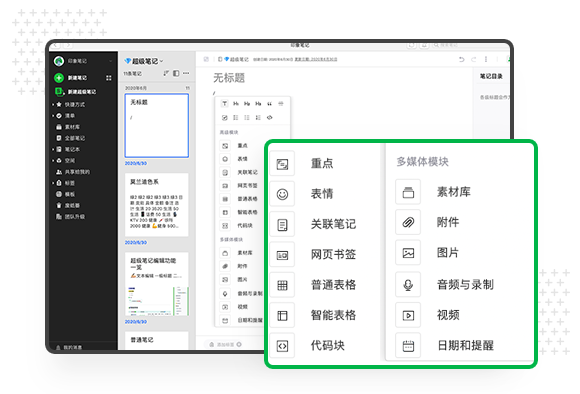
Task: Select the T text icon in the slash menu
Action: tap(225, 104)
